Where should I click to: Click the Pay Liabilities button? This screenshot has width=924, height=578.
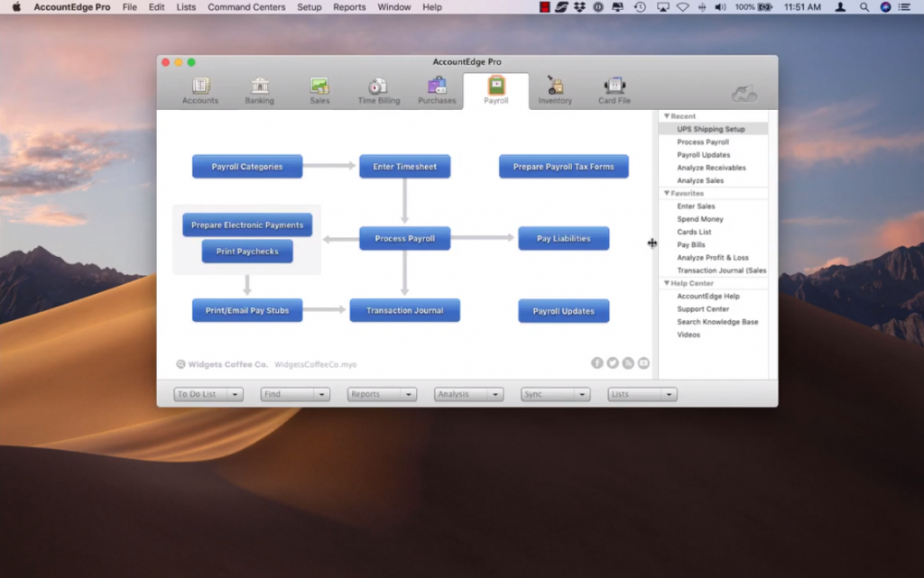pos(563,239)
